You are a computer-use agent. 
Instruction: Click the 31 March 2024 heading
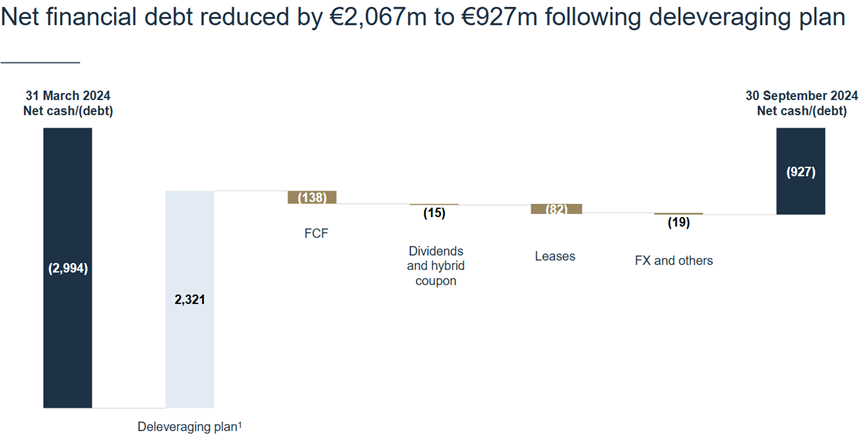coord(68,96)
